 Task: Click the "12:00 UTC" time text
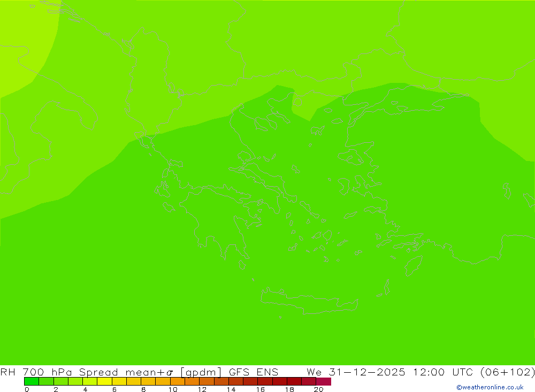pos(442,372)
